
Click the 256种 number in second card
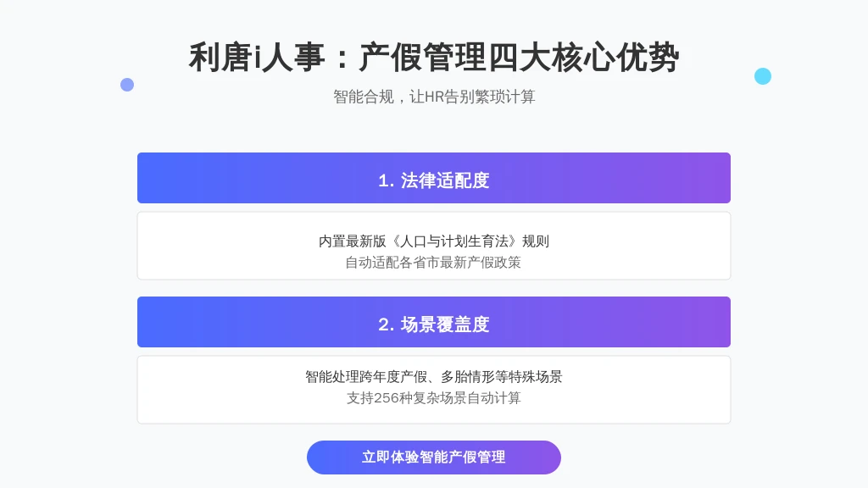click(x=393, y=398)
